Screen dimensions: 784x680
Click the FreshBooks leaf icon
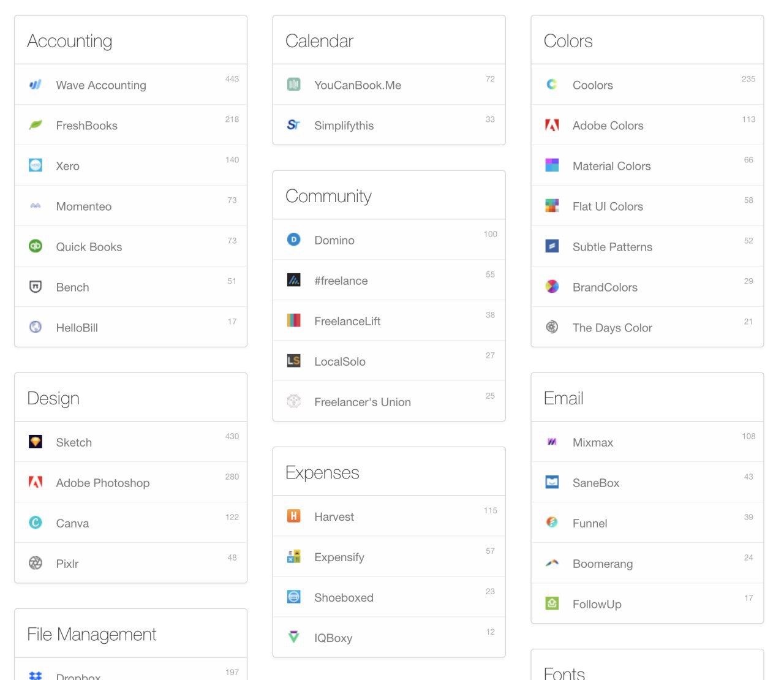(x=36, y=125)
